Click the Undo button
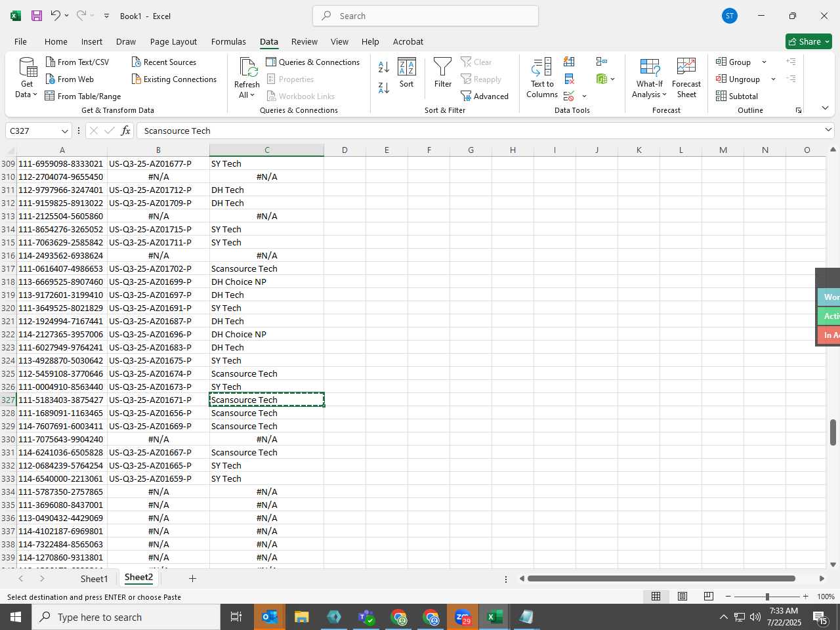840x630 pixels. click(x=56, y=16)
